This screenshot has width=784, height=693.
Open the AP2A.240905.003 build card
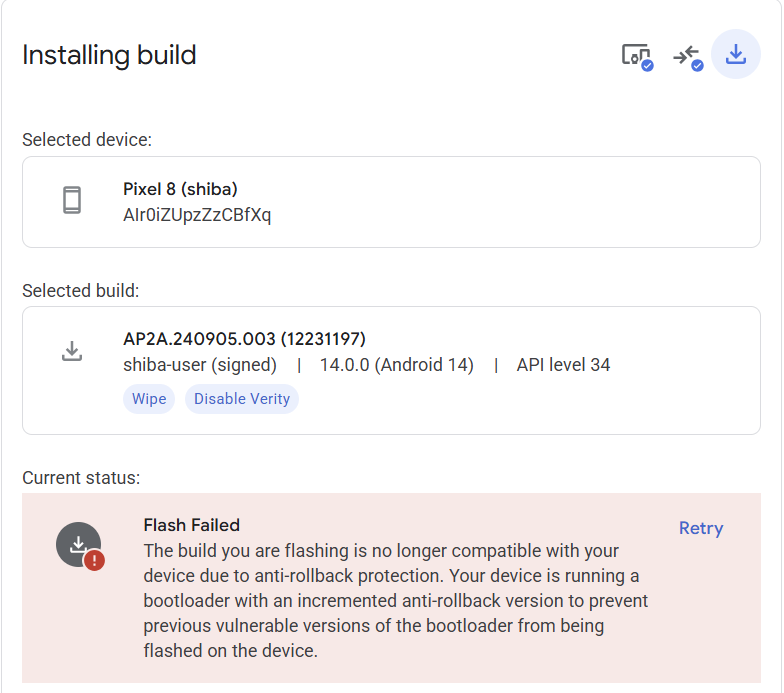click(x=392, y=370)
